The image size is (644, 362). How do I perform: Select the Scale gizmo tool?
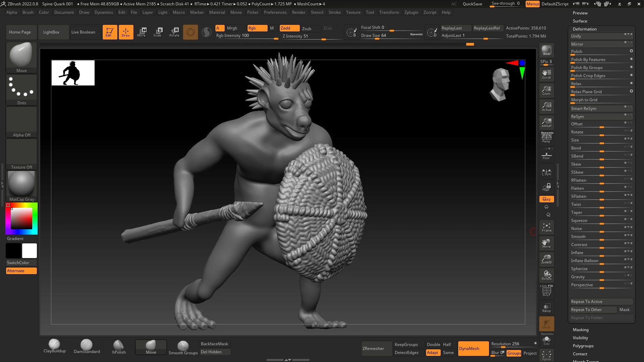click(157, 32)
